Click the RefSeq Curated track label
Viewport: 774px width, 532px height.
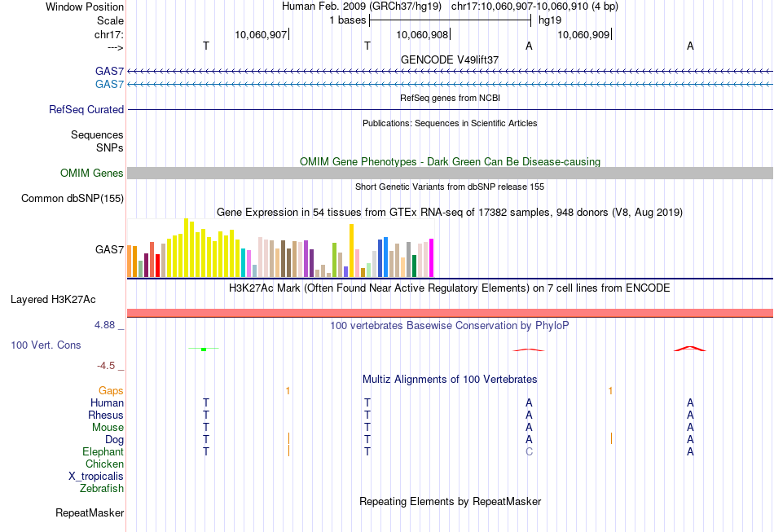(86, 109)
